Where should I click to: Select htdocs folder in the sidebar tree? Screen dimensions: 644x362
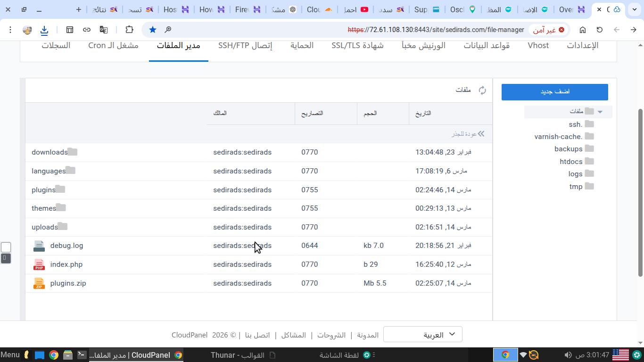[571, 161]
